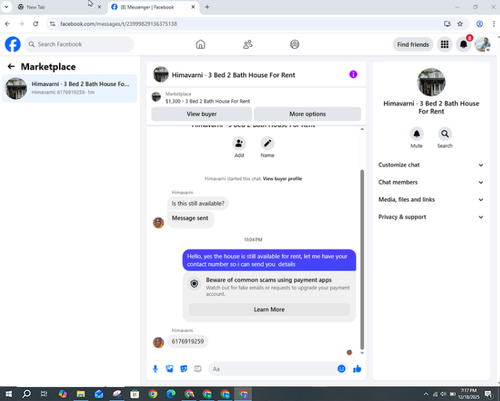
Task: Open the View buyer profile link
Action: click(x=282, y=179)
